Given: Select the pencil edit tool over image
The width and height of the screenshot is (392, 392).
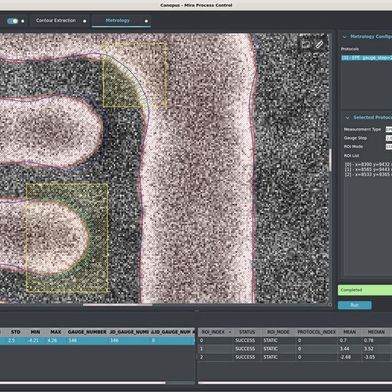Looking at the screenshot, I should (319, 44).
